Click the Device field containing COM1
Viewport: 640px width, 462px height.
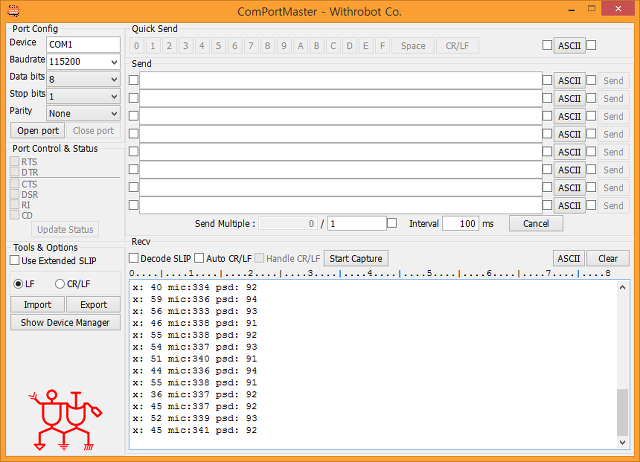coord(83,44)
